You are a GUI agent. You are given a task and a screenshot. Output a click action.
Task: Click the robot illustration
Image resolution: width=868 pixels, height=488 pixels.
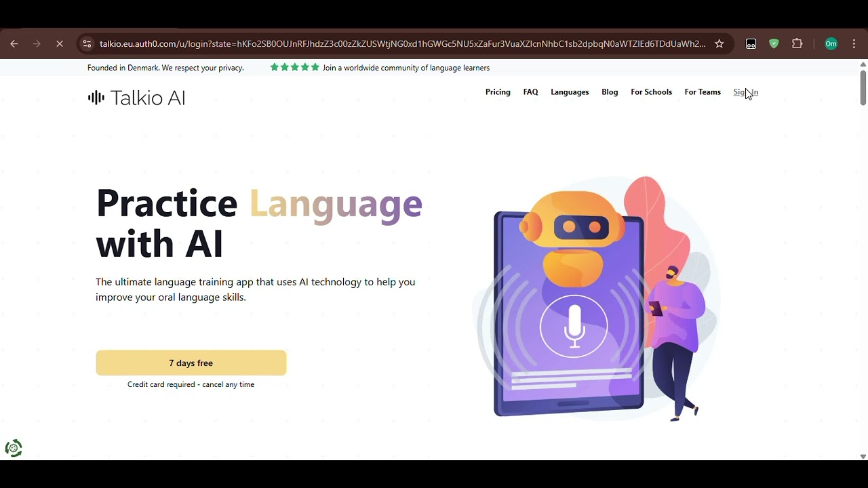[572, 237]
